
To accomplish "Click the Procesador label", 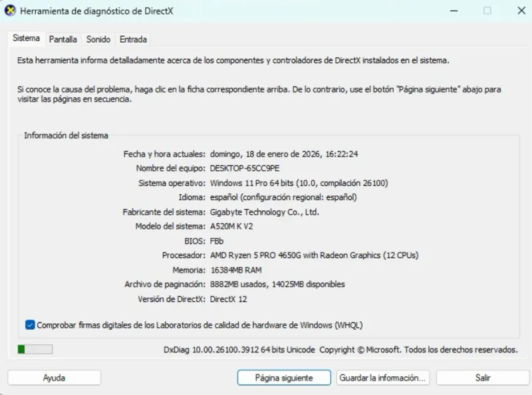I will (x=184, y=255).
